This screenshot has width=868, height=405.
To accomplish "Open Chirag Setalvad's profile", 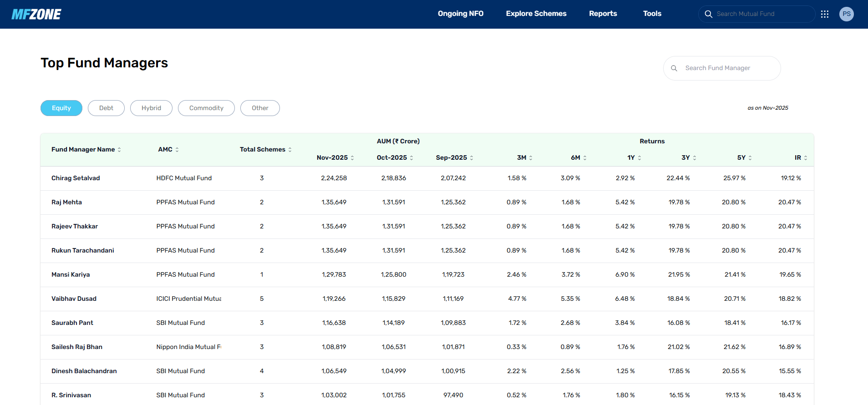I will [76, 178].
